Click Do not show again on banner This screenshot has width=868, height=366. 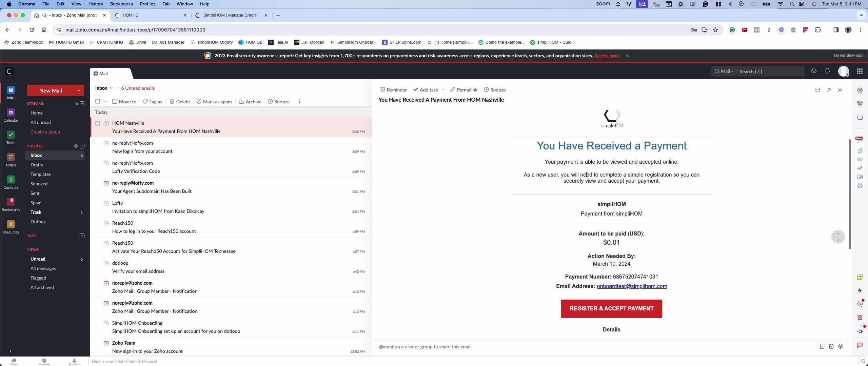click(849, 56)
